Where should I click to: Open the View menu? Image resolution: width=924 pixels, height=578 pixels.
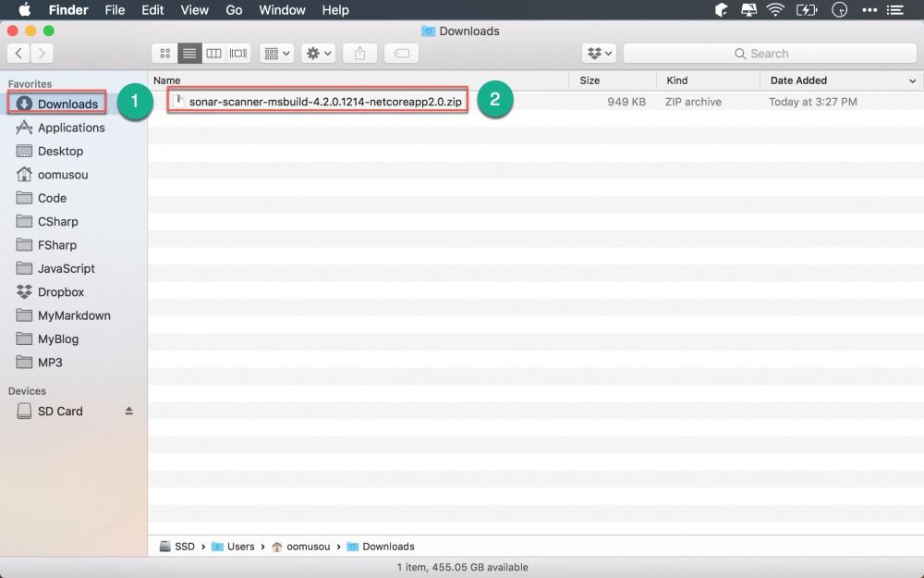(194, 10)
